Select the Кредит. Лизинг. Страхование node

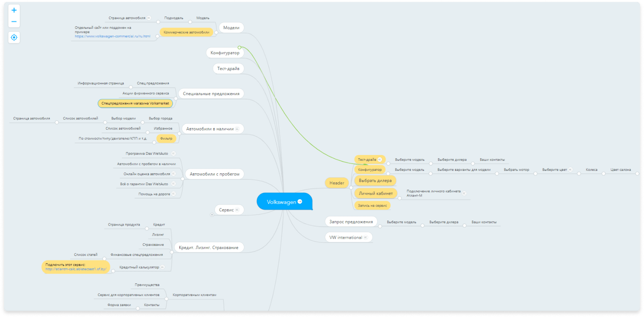click(x=209, y=247)
